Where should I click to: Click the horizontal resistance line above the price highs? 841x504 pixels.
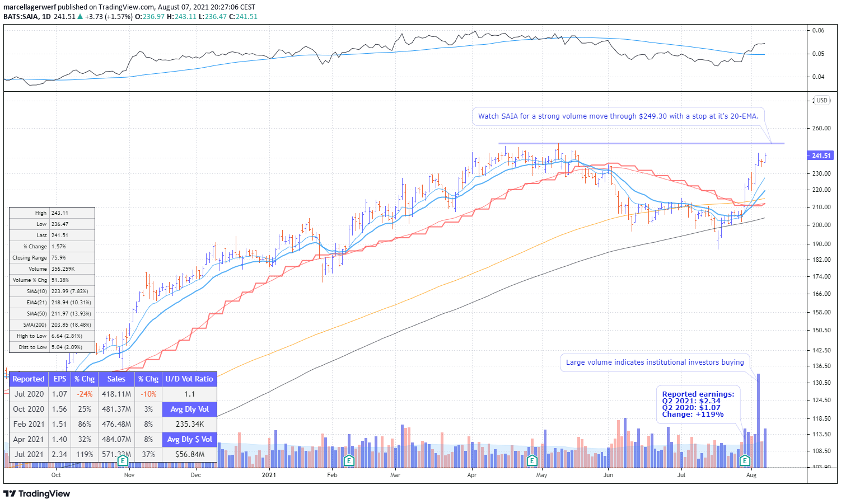tap(641, 144)
